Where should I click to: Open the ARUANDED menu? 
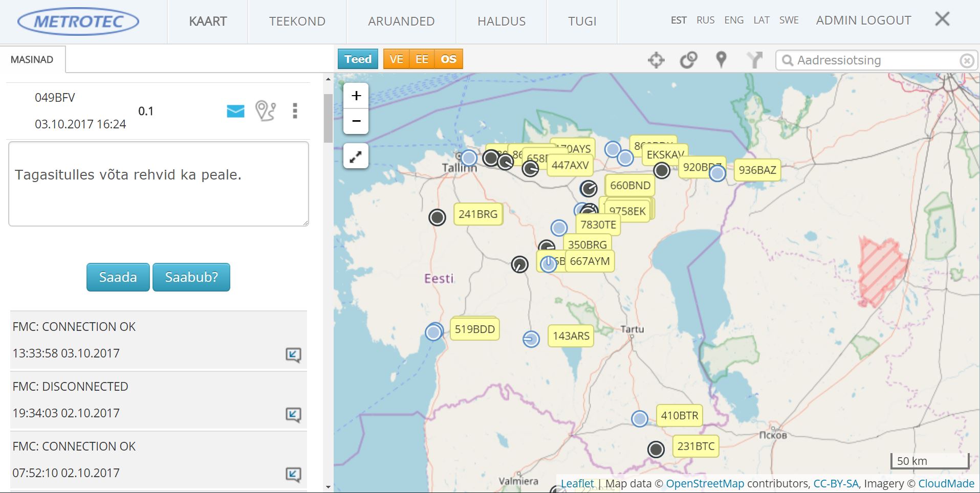(x=401, y=21)
